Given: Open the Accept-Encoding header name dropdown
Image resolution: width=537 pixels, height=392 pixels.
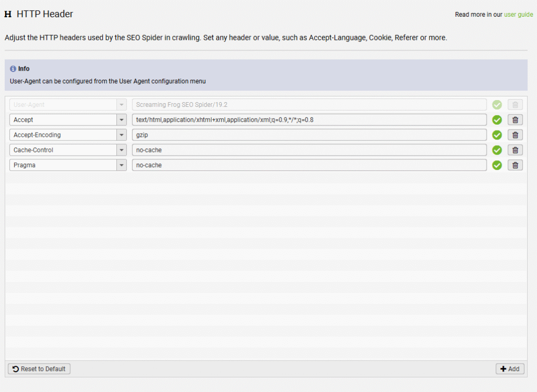Looking at the screenshot, I should point(122,135).
